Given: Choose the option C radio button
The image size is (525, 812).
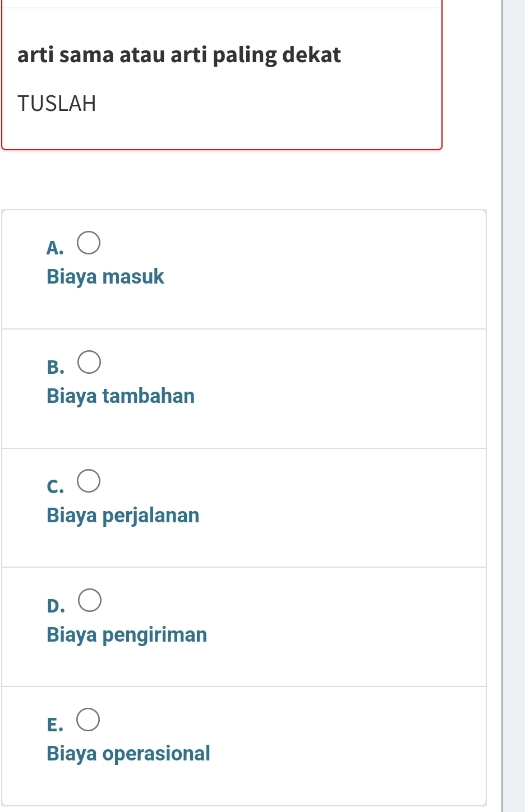Looking at the screenshot, I should [89, 481].
